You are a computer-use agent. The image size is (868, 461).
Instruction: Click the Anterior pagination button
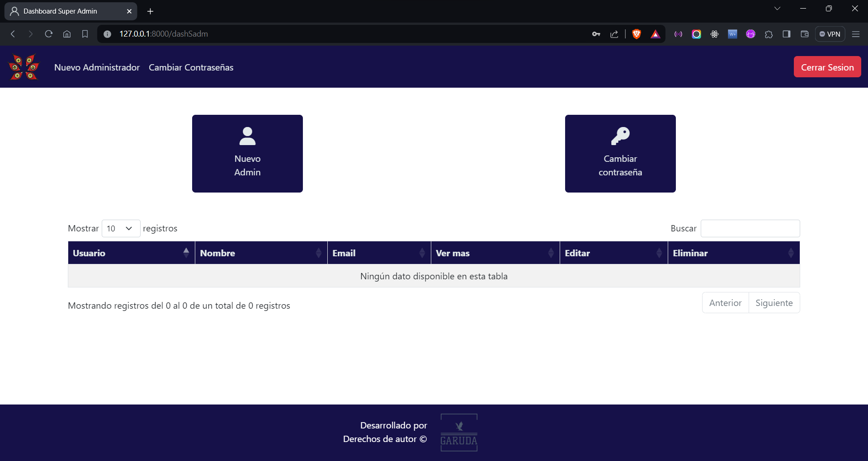725,303
